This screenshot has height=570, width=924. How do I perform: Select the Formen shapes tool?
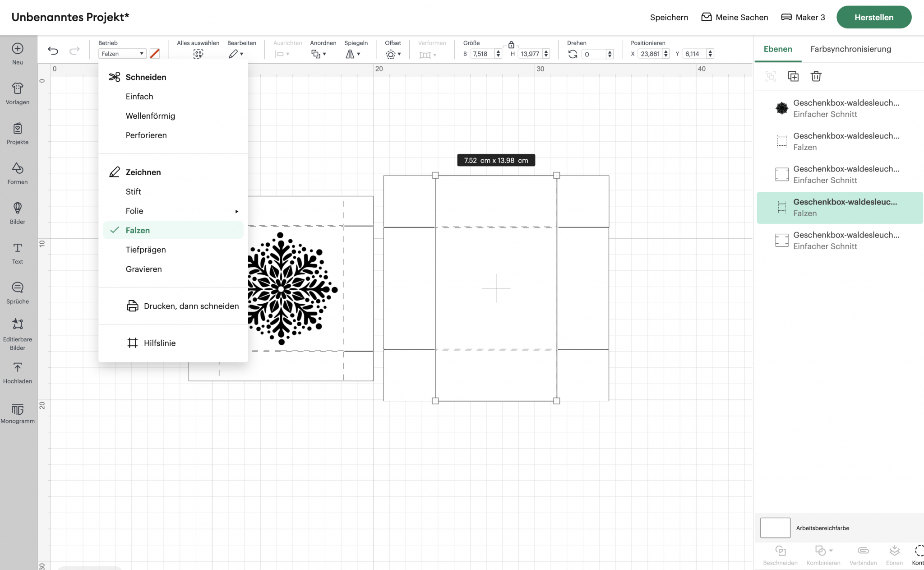click(x=18, y=173)
